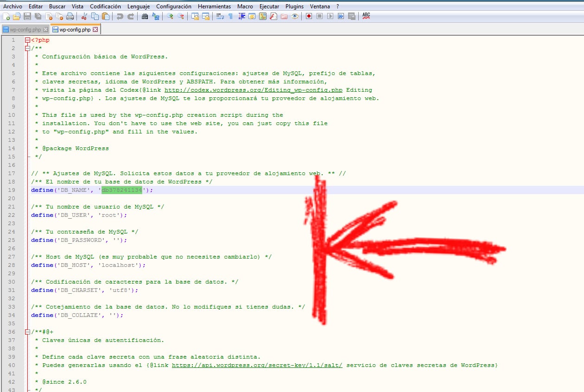Close the active wp-config.php tab
Viewport: 584px width, 392px height.
[95, 30]
